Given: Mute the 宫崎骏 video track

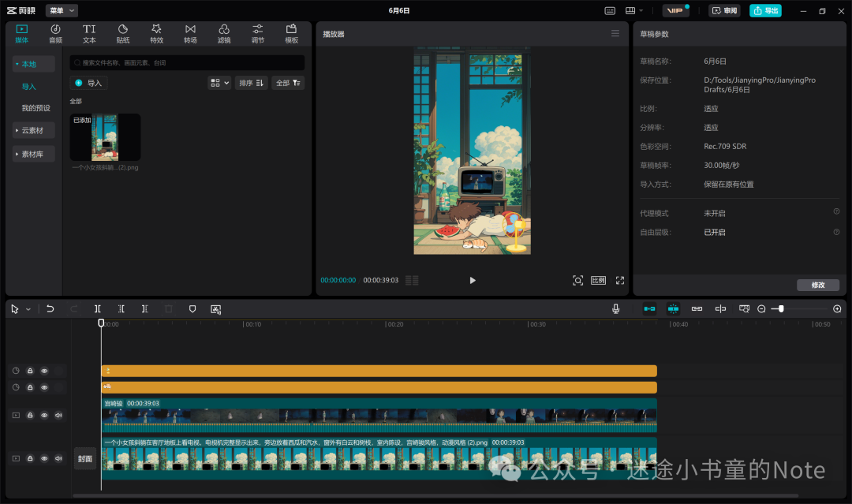Looking at the screenshot, I should pos(58,416).
